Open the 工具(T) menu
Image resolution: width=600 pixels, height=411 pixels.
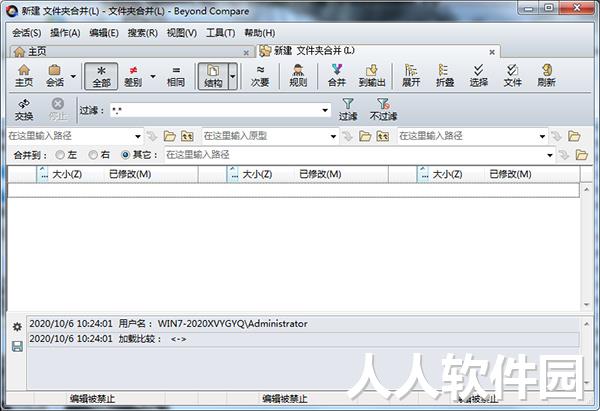(220, 33)
